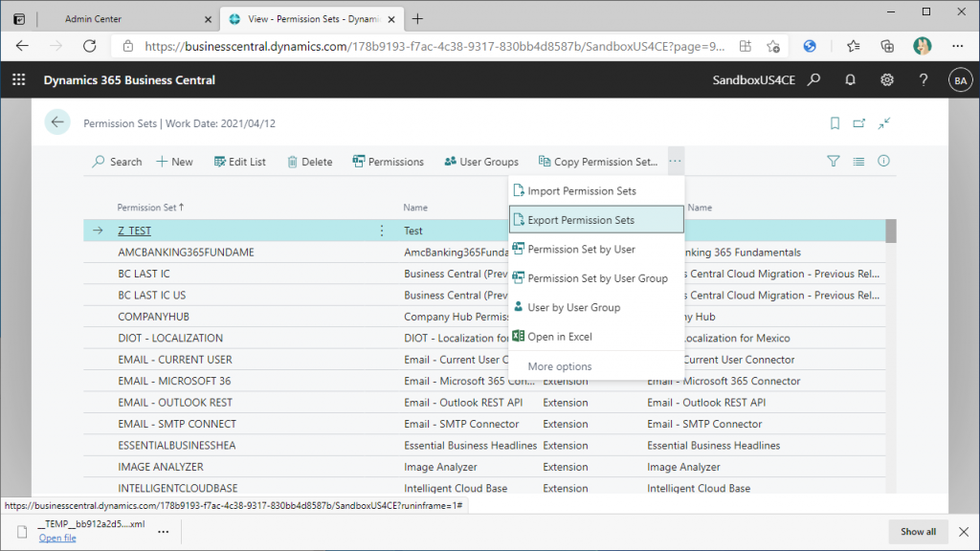980x551 pixels.
Task: Collapse the page using the shrink icon
Action: pos(883,123)
